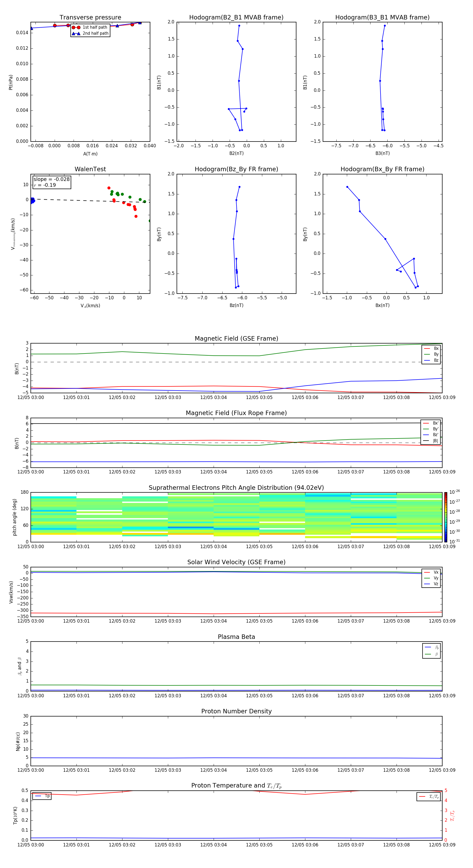The height and width of the screenshot is (868, 473).
Task: Click 'Hodogram(Bx_By FR frame)' title
Action: 382,169
